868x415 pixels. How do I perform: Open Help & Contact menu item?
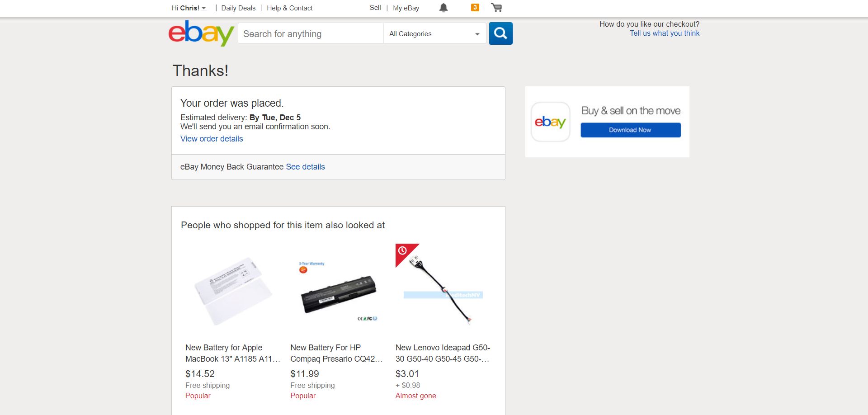(x=290, y=8)
